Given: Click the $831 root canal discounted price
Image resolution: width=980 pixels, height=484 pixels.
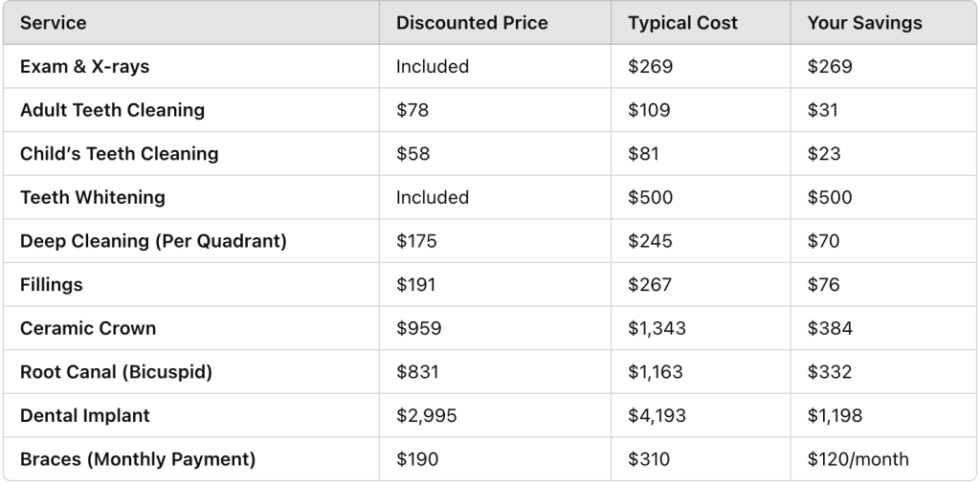Looking at the screenshot, I should (x=417, y=372).
